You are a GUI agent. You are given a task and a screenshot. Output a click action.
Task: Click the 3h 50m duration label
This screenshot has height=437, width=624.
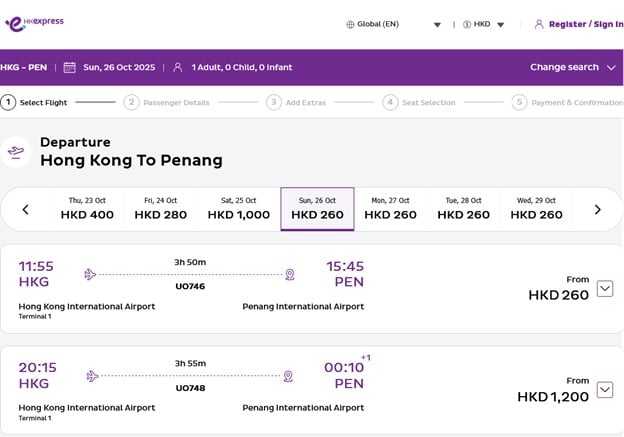pyautogui.click(x=190, y=262)
